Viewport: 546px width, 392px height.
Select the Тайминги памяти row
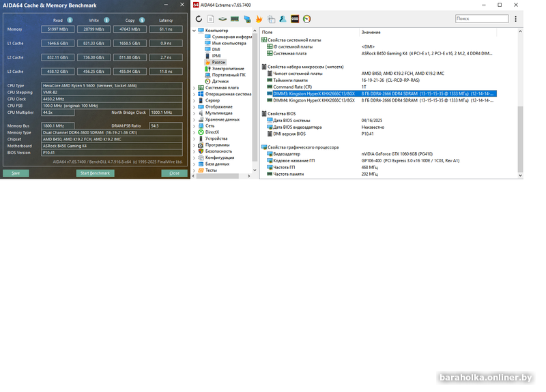[x=382, y=80]
